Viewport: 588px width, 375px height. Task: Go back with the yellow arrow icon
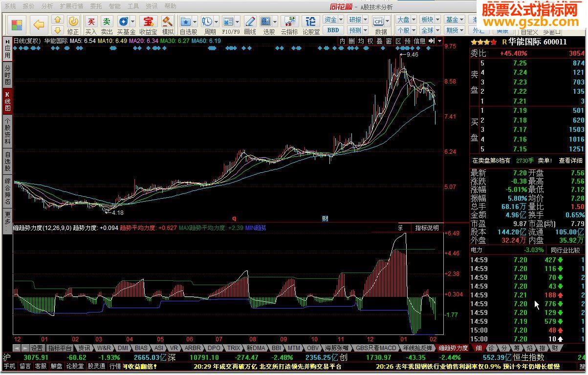[x=39, y=24]
